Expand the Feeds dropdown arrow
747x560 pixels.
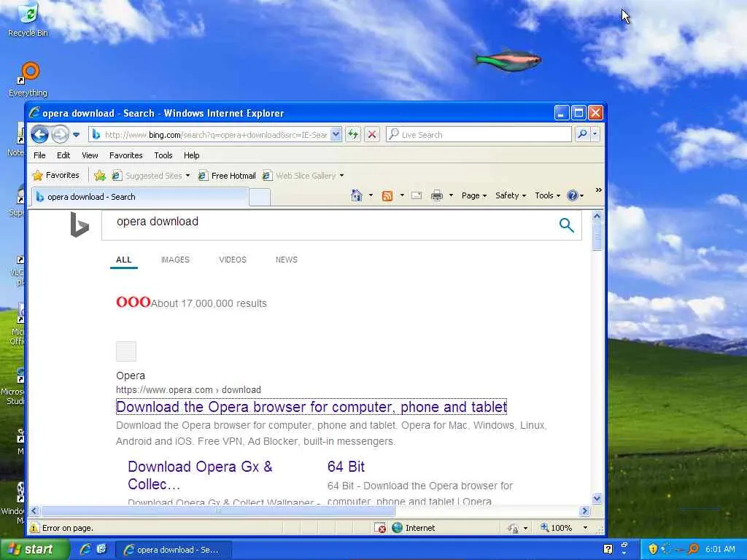tap(402, 195)
